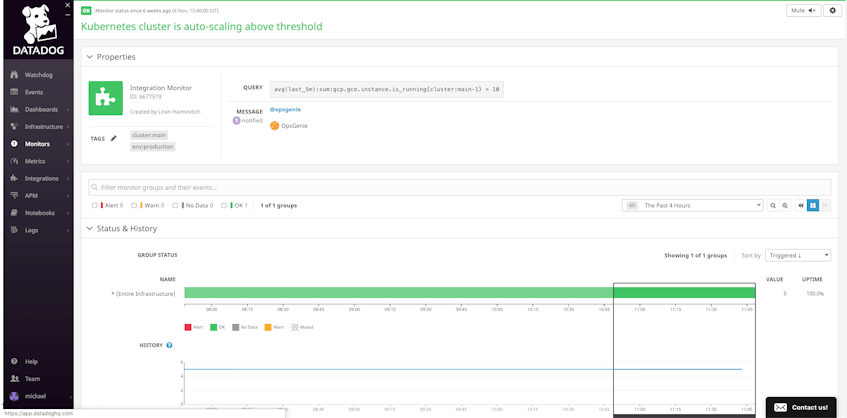The image size is (847, 418).
Task: Click the @opsgenie mention link
Action: pos(285,110)
